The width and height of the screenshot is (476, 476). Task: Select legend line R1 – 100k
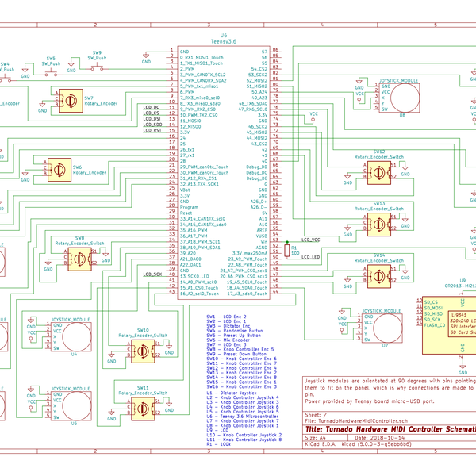[x=219, y=444]
